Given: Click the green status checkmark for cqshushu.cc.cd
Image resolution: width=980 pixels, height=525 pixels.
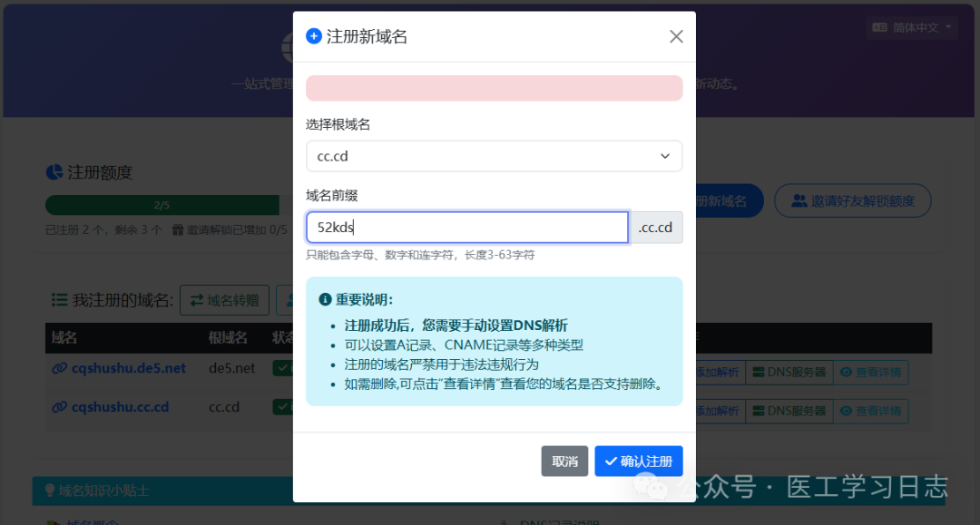Looking at the screenshot, I should [x=283, y=406].
